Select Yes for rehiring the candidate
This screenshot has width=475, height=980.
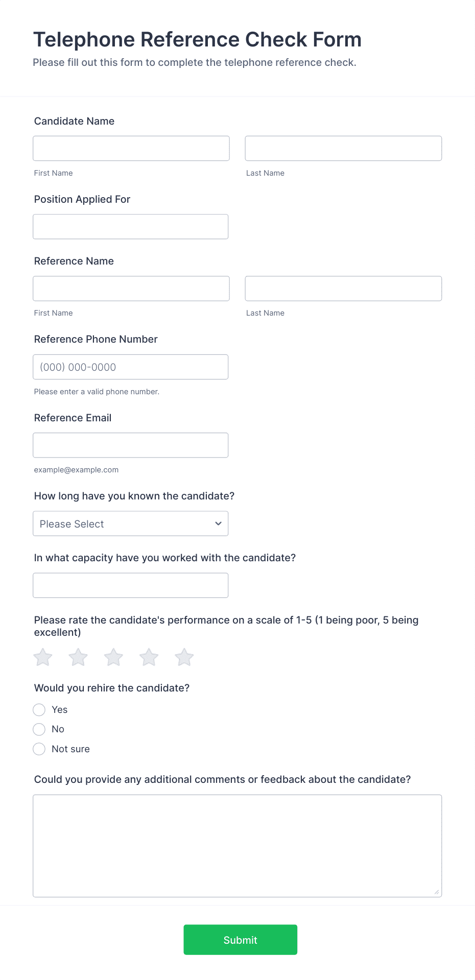39,709
